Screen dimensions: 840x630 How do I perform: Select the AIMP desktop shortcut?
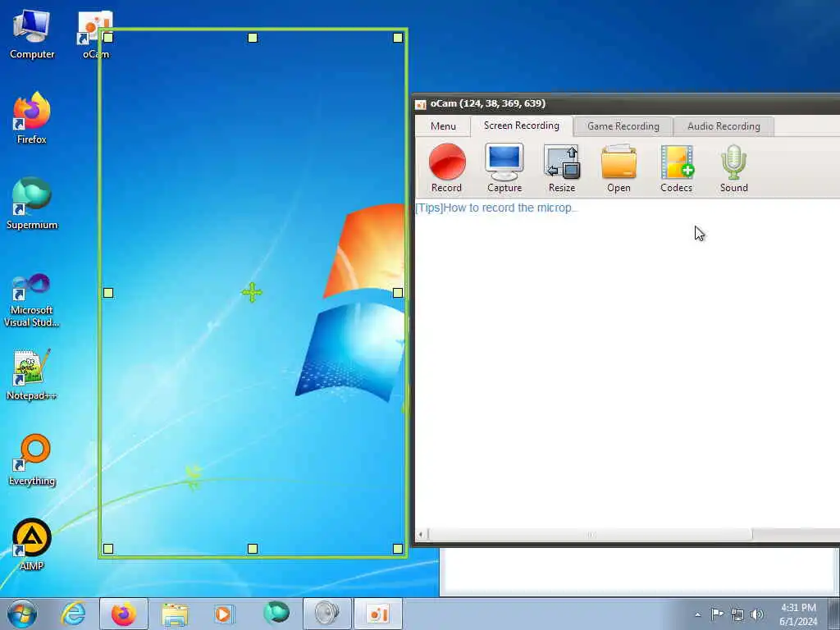(32, 545)
